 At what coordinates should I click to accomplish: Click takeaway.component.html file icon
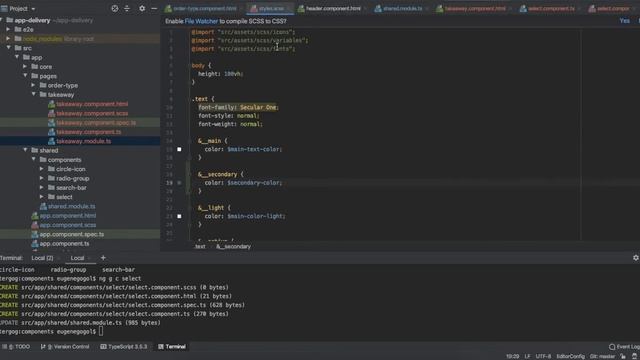pyautogui.click(x=51, y=104)
